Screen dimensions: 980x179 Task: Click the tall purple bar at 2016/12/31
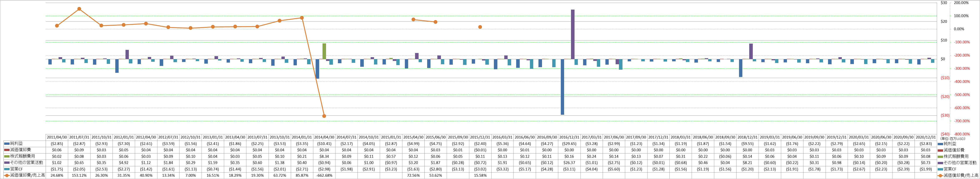573,34
